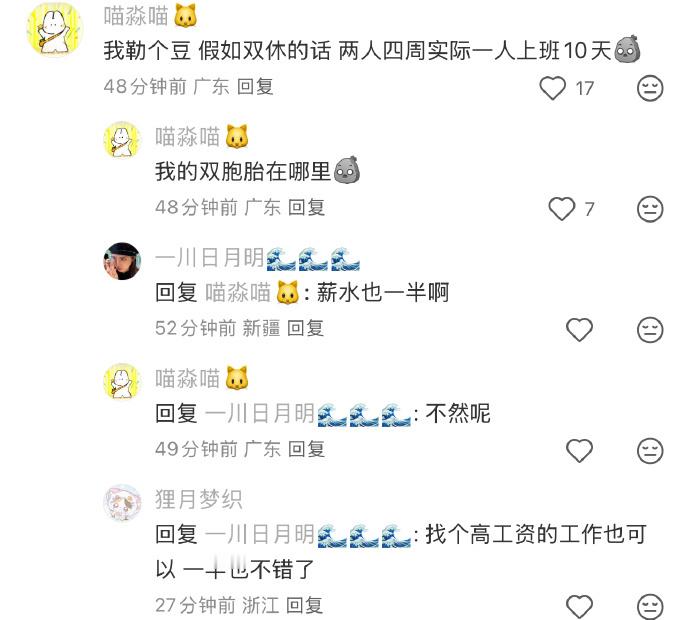Image resolution: width=690 pixels, height=620 pixels.
Task: Reply to the 27分钟前 浙江 comment
Action: pyautogui.click(x=305, y=605)
